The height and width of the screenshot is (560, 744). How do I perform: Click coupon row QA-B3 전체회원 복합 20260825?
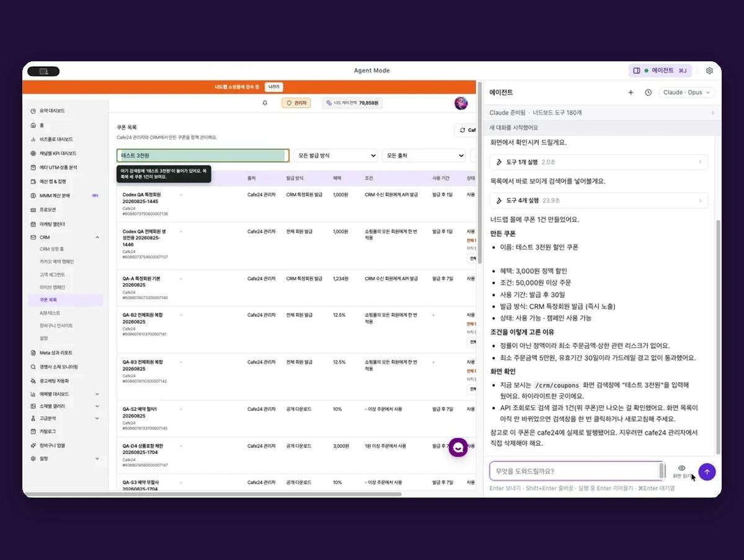296,377
